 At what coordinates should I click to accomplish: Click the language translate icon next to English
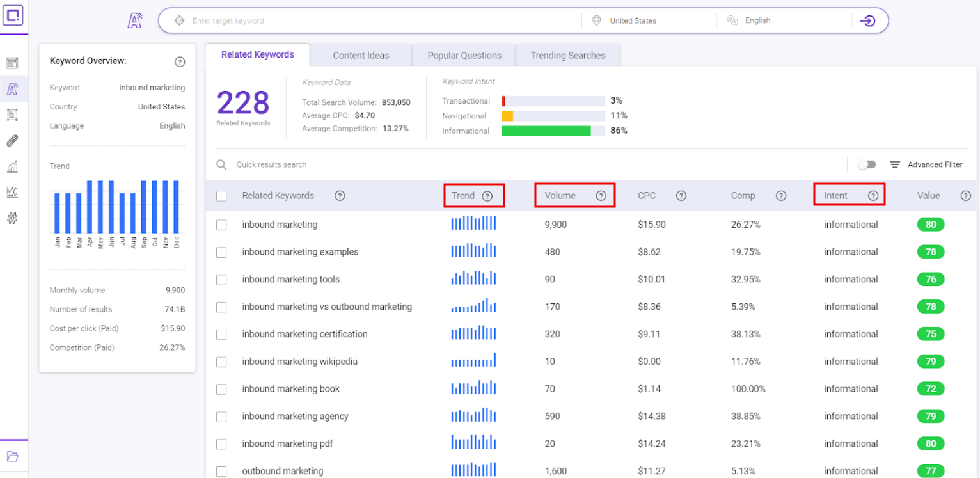point(733,20)
